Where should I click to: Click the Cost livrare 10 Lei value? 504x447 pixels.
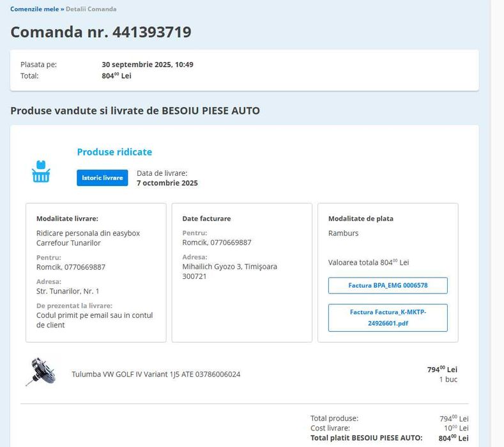click(x=456, y=428)
